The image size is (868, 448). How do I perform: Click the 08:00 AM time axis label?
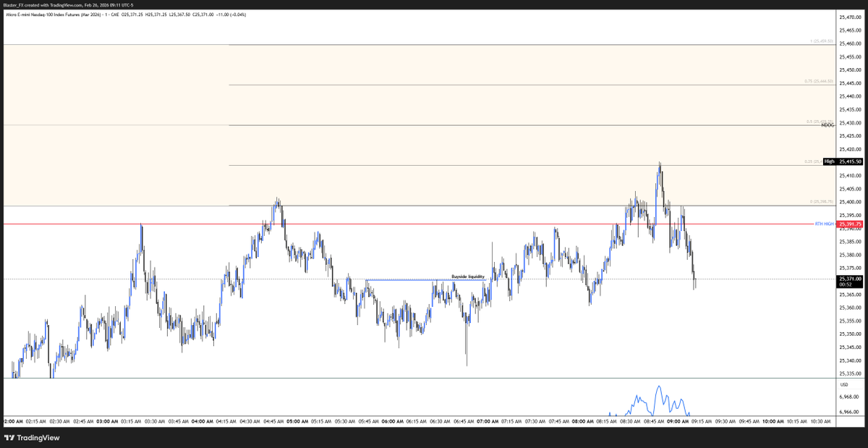582,420
